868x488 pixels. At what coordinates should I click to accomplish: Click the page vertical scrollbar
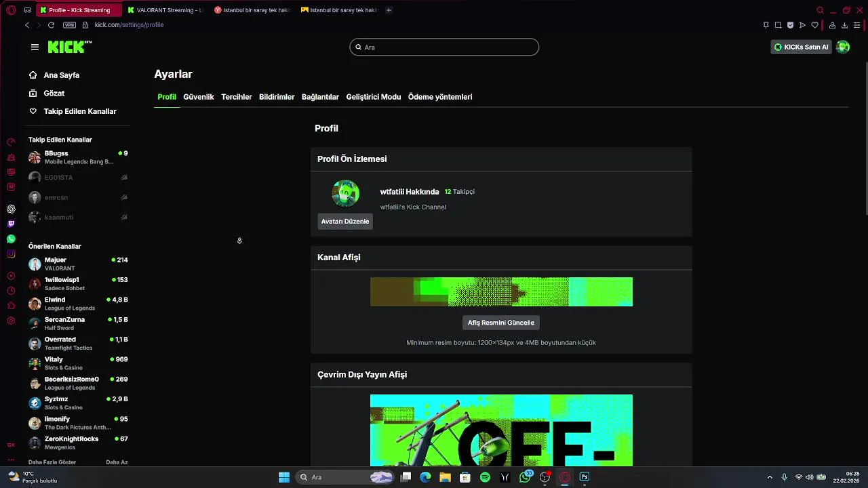[x=865, y=139]
